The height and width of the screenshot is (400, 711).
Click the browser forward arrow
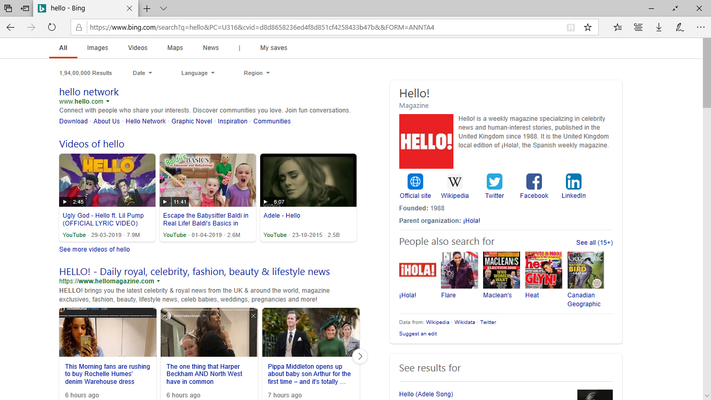coord(31,27)
